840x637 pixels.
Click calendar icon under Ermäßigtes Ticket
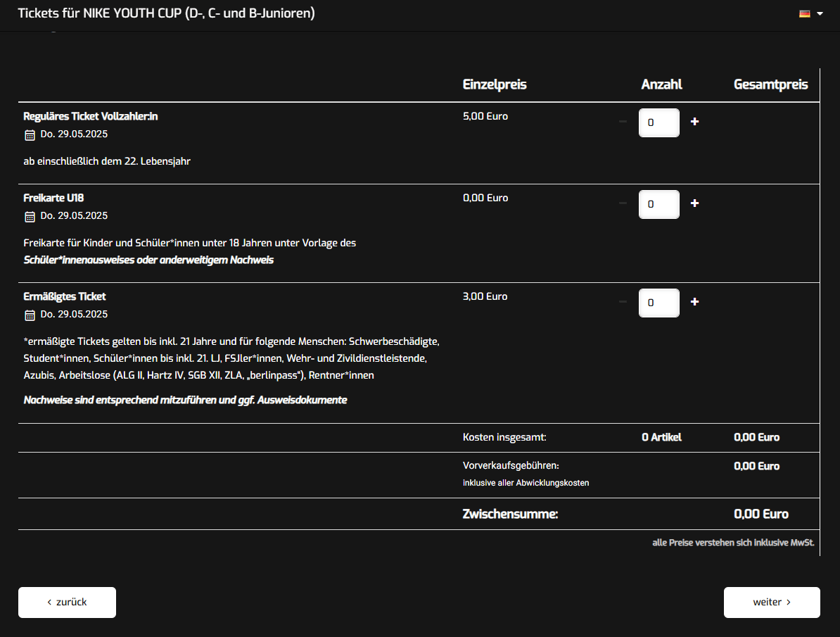tap(30, 315)
